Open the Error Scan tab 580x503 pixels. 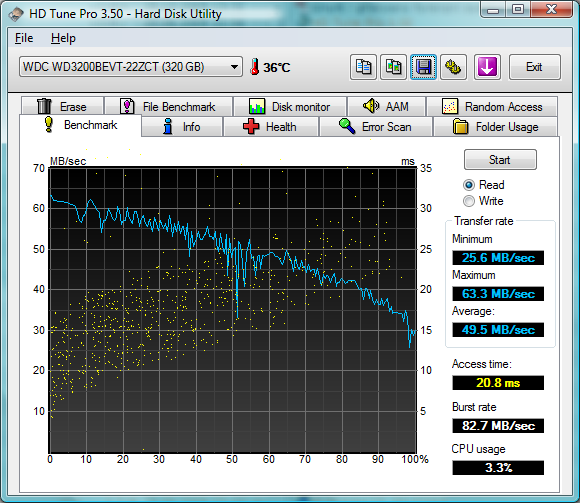[375, 127]
